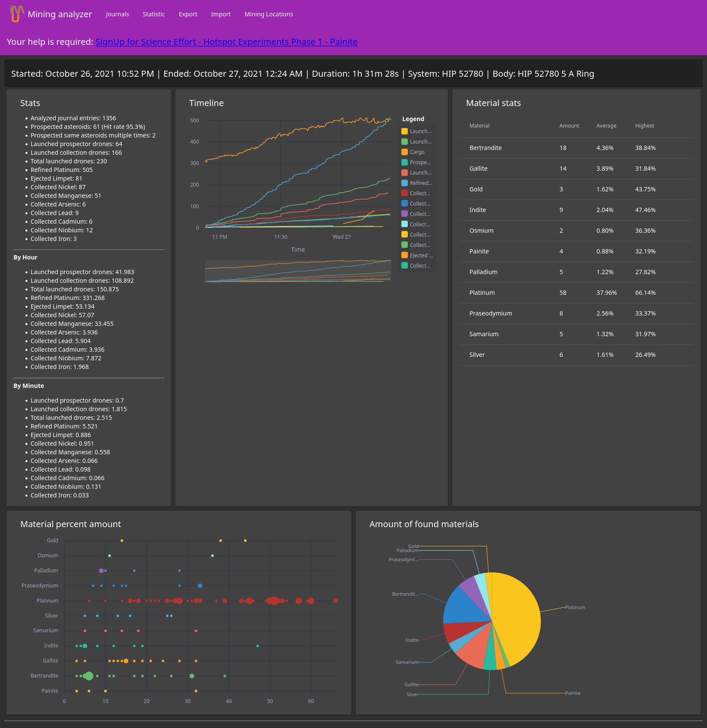Click the Timeline panel heading
Viewport: 707px width, 728px height.
point(206,103)
